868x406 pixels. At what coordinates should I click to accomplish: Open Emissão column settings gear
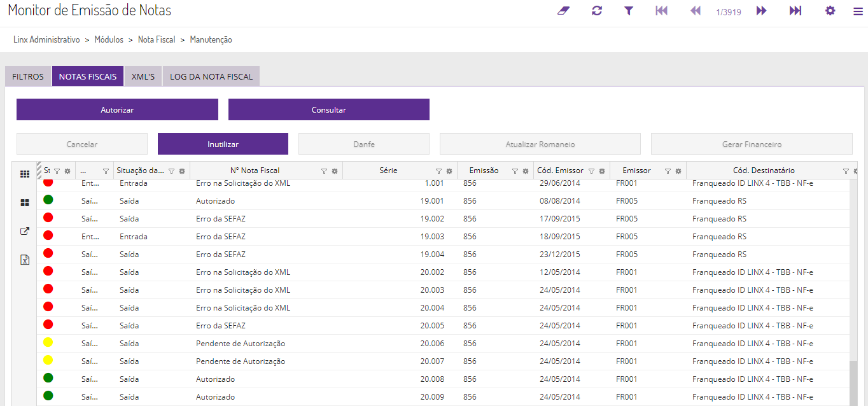tap(526, 171)
